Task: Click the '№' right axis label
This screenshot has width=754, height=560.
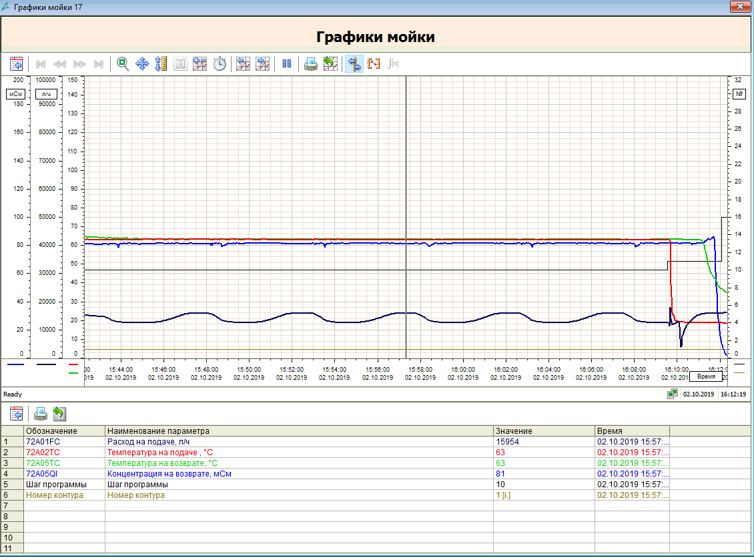Action: coord(739,94)
